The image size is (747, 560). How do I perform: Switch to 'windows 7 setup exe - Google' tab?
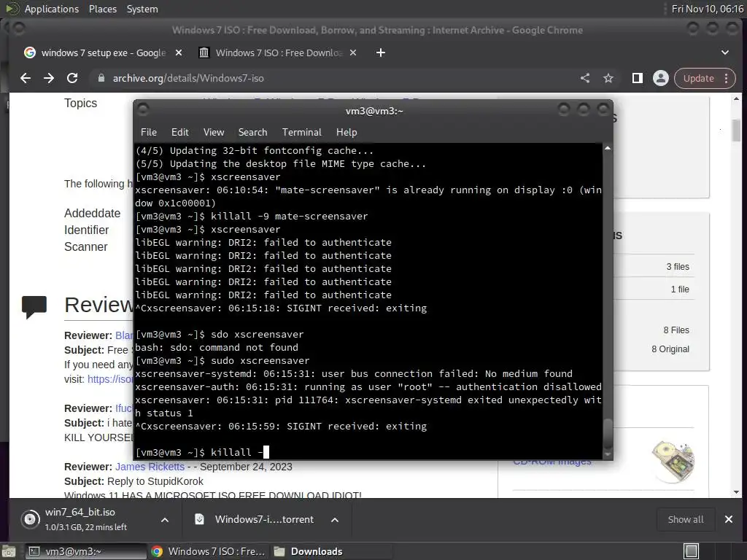click(104, 52)
